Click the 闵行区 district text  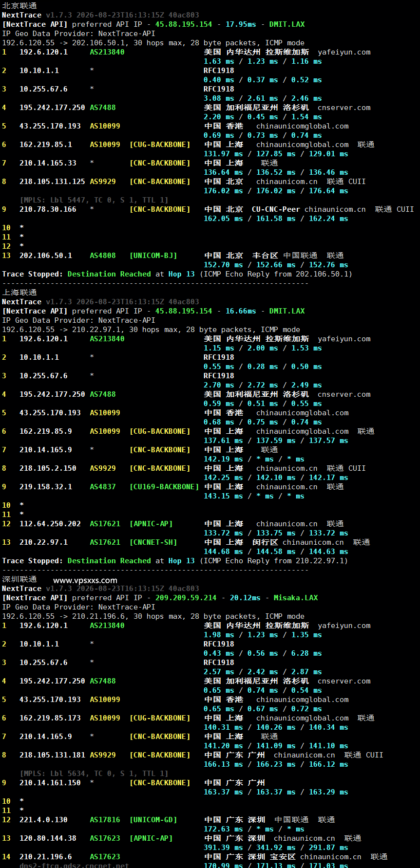coord(265,542)
